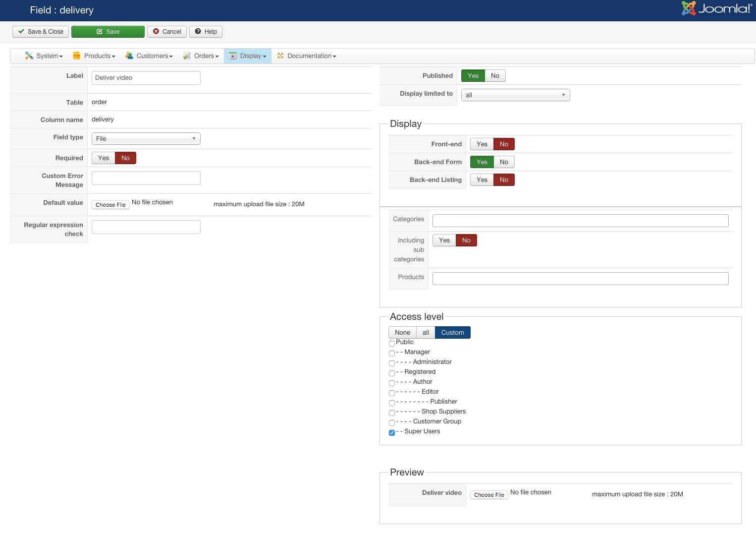The height and width of the screenshot is (533, 756).
Task: Click the Categories input field
Action: point(581,221)
